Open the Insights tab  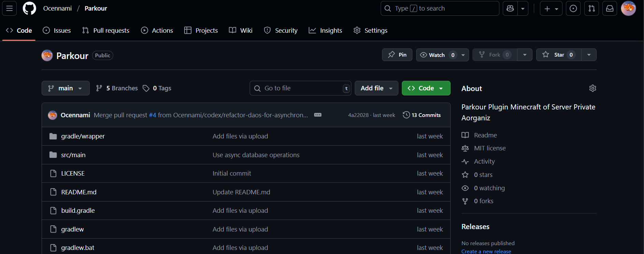point(325,30)
